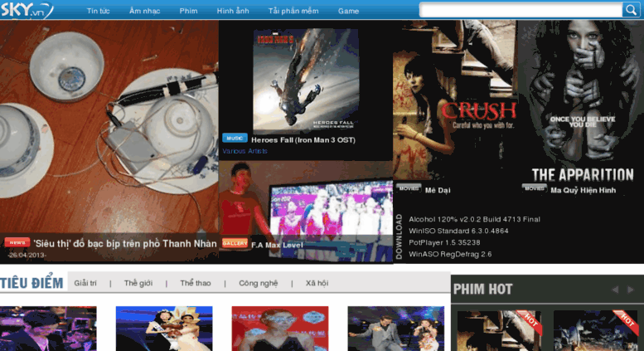
Task: Click the orange GALLERY badge
Action: 235,243
